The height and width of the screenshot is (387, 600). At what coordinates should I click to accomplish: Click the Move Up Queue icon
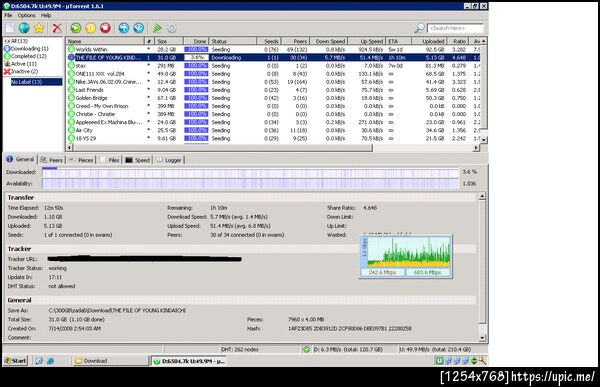[124, 28]
